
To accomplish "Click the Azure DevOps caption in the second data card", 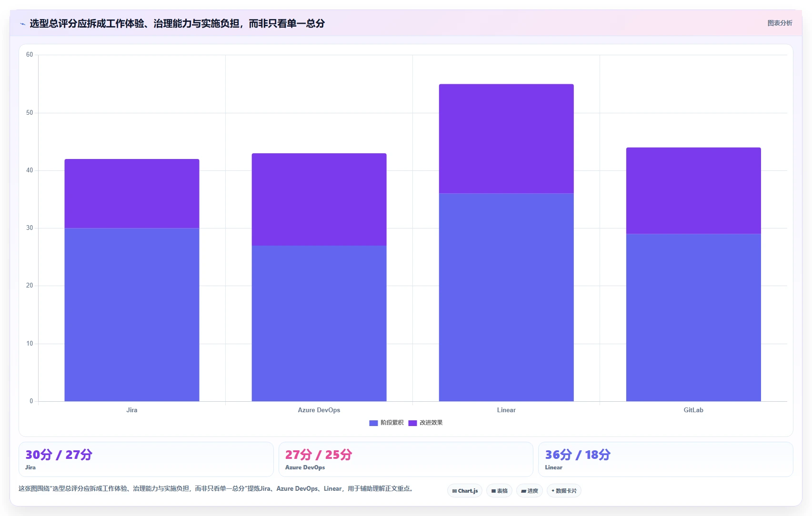I will point(305,467).
